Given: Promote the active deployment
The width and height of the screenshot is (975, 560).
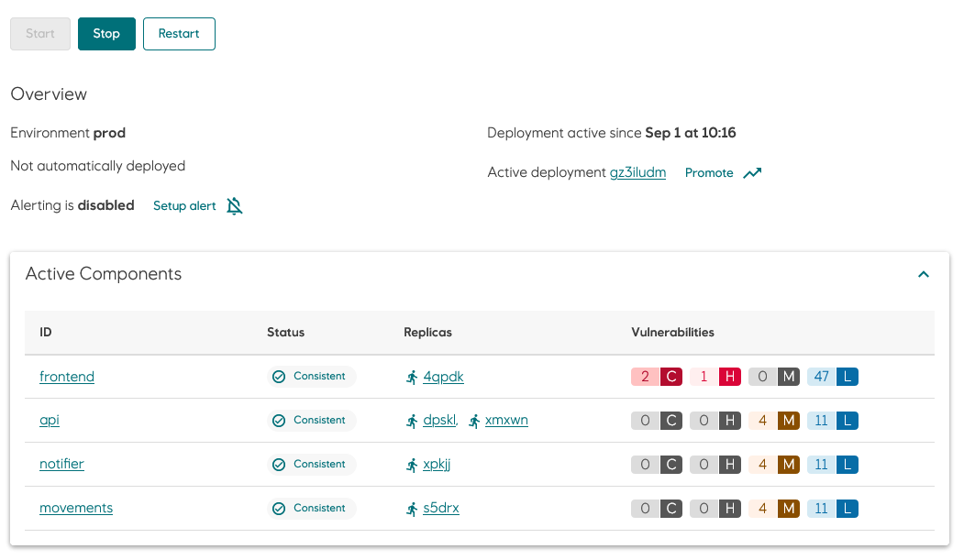Looking at the screenshot, I should 708,172.
